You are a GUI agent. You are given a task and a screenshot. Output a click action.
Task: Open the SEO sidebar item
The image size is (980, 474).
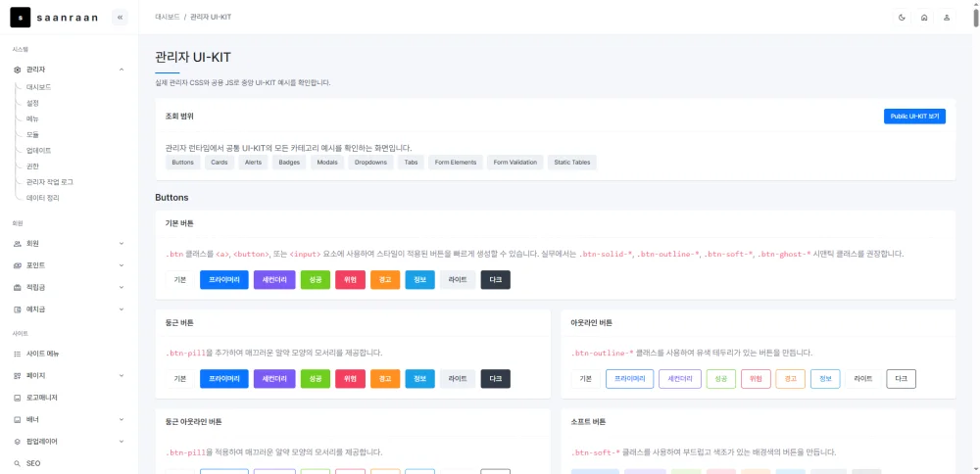click(x=69, y=463)
